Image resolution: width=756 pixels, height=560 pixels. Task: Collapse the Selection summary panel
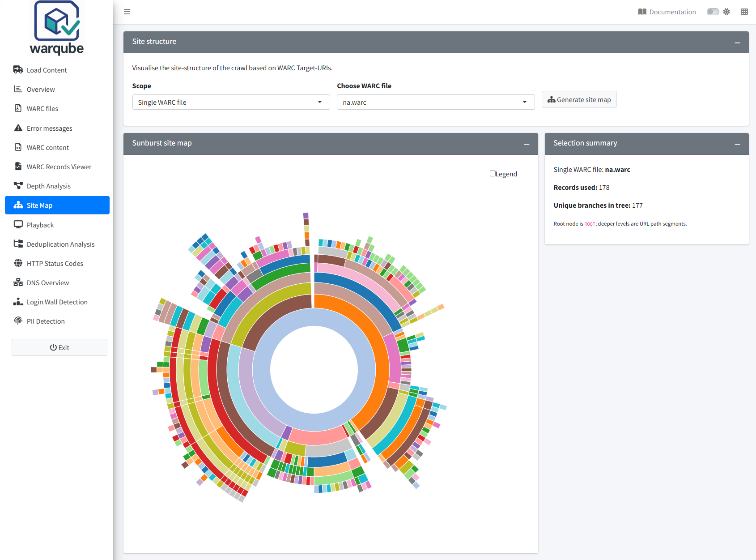coord(737,144)
